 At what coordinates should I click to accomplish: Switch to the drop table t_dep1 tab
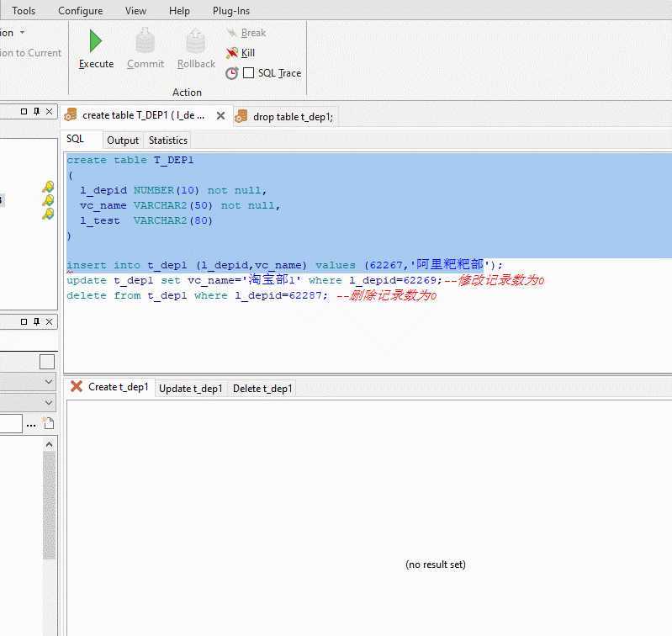tap(294, 117)
